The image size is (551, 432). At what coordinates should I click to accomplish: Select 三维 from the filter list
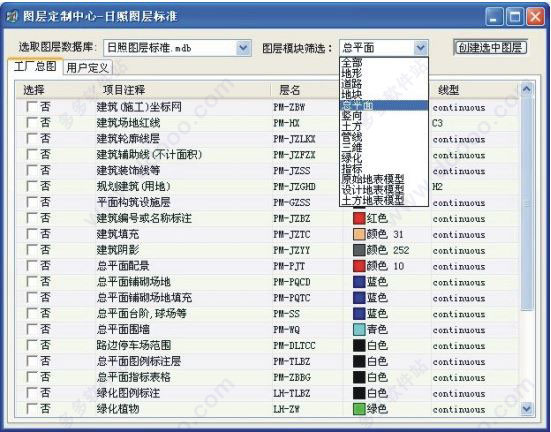[x=384, y=147]
